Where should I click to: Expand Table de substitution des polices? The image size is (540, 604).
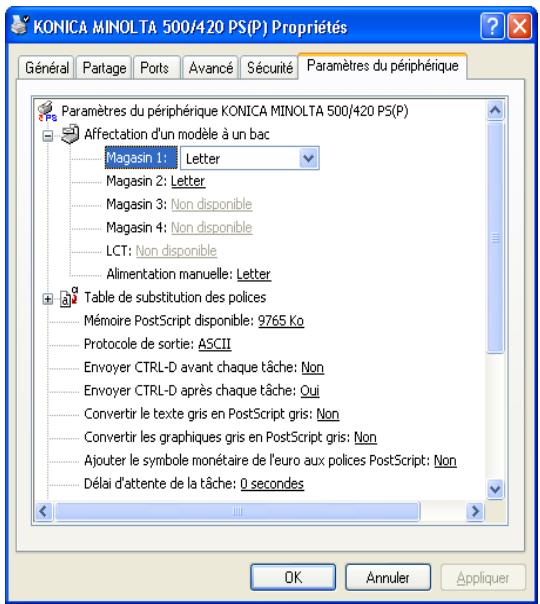[x=48, y=299]
